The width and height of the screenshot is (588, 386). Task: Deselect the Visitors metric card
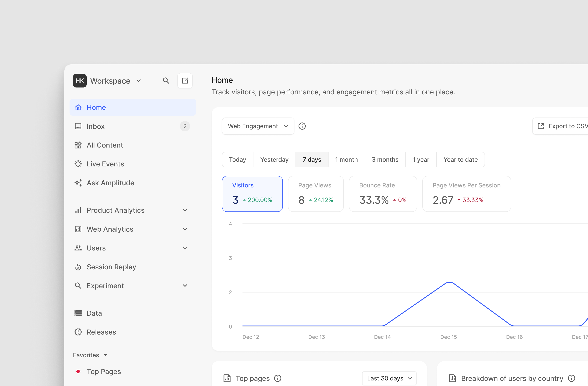(252, 194)
